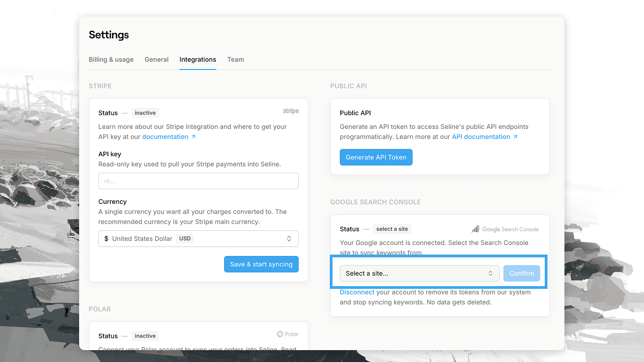Click the Stripe inactive status badge
The height and width of the screenshot is (362, 644).
(x=145, y=113)
